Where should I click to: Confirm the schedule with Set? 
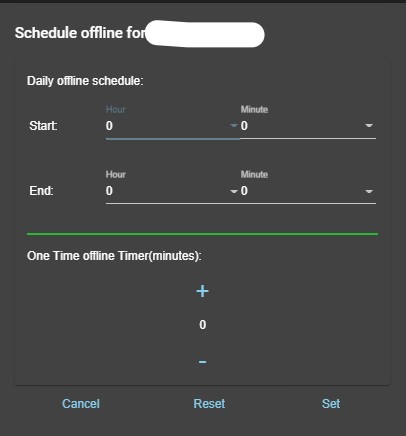(331, 404)
